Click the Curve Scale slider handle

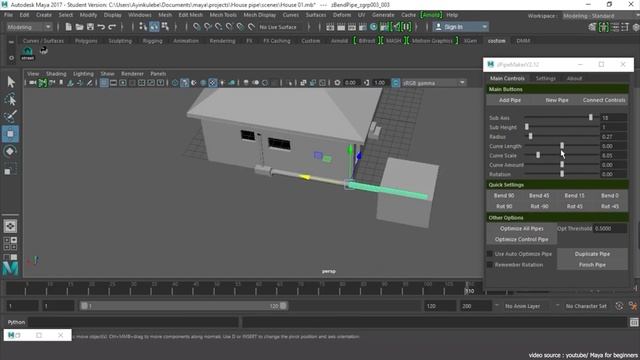538,155
